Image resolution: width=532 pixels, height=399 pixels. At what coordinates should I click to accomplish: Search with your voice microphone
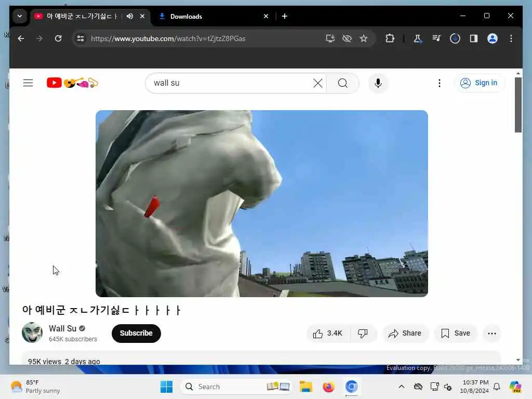pos(378,83)
